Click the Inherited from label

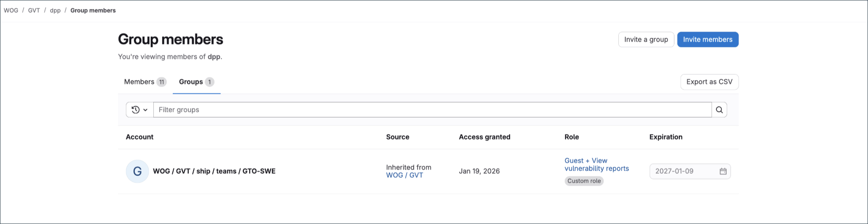(x=408, y=167)
